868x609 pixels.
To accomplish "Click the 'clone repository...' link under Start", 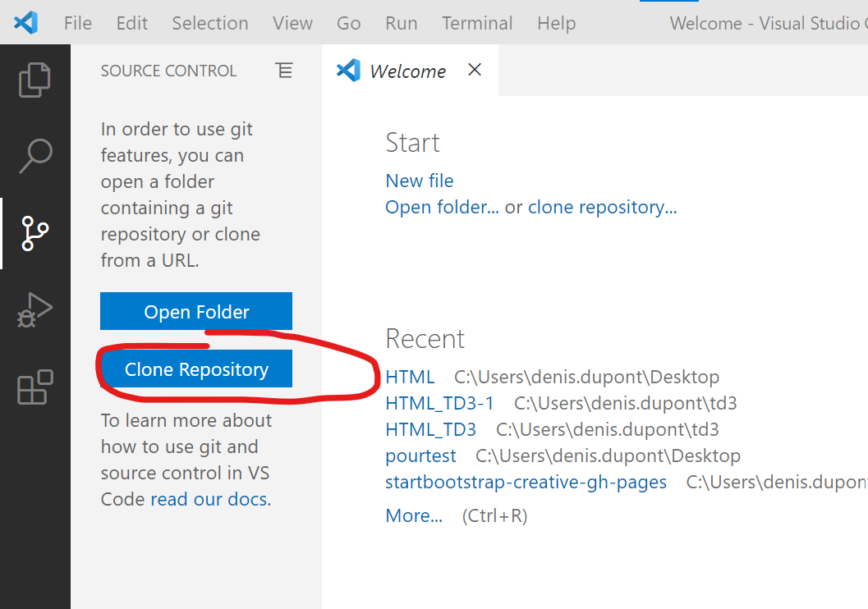I will [602, 207].
